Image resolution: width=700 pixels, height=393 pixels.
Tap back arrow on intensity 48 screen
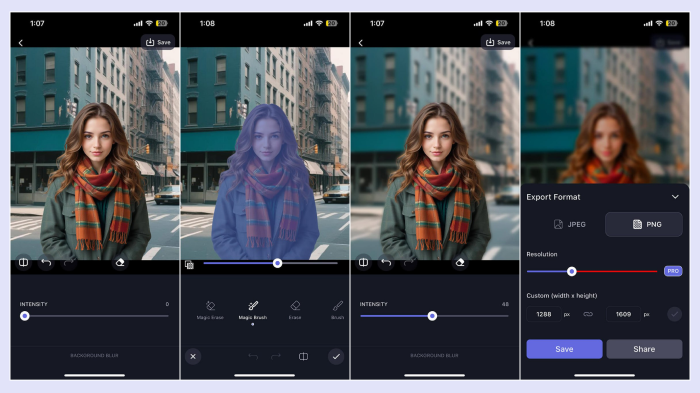click(x=361, y=42)
